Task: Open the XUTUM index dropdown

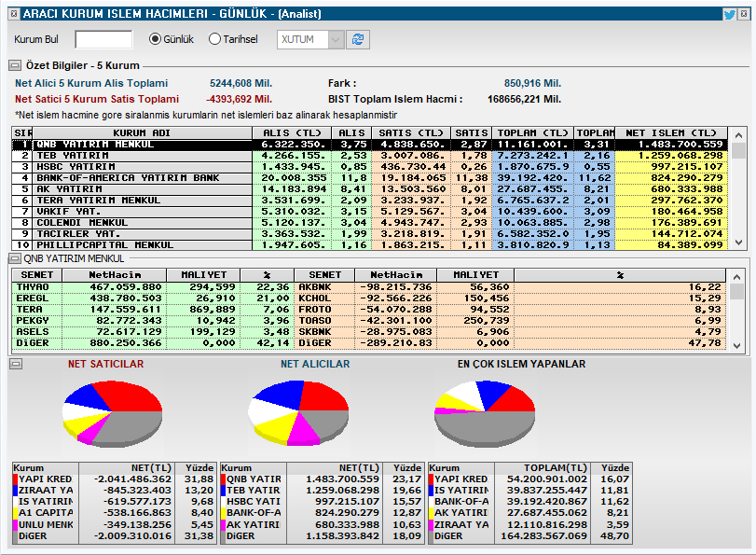Action: pyautogui.click(x=336, y=39)
